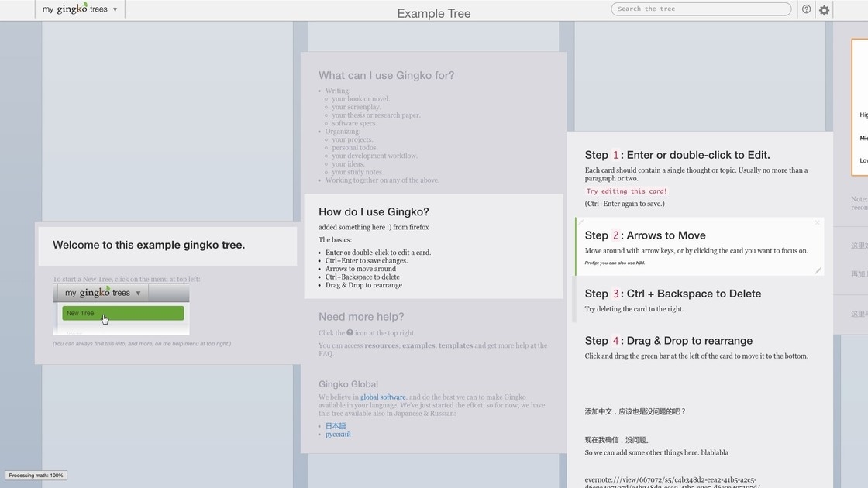Select Step 1 Enter or double-click card
The height and width of the screenshot is (488, 868).
[x=697, y=177]
